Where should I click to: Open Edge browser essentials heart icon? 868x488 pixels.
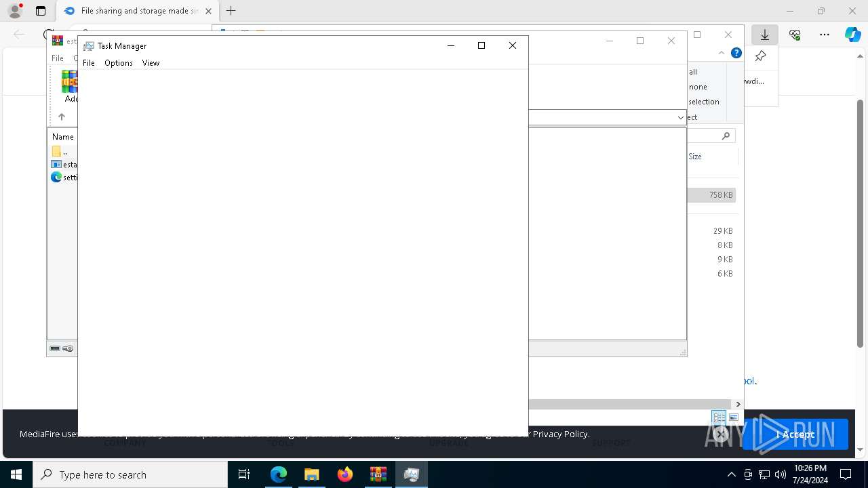tap(795, 35)
